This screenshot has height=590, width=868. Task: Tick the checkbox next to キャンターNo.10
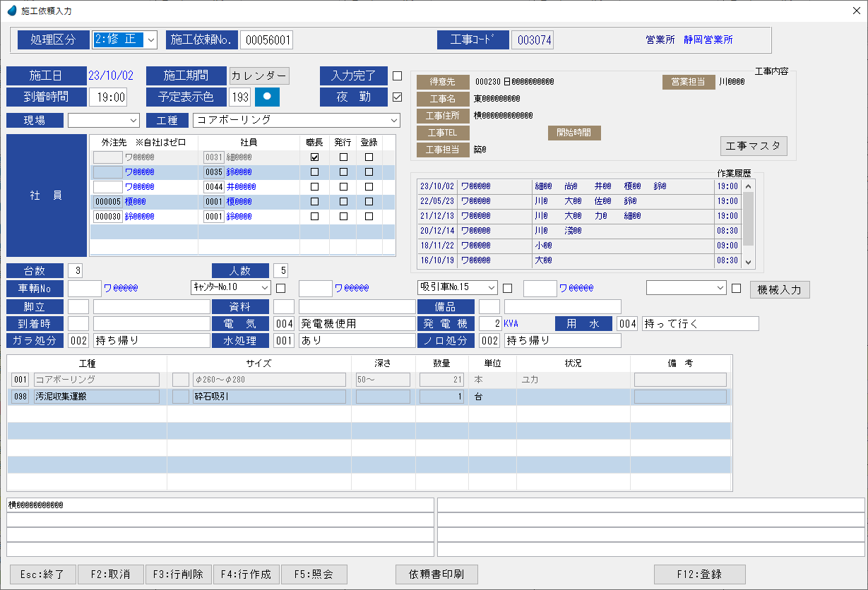click(x=280, y=288)
